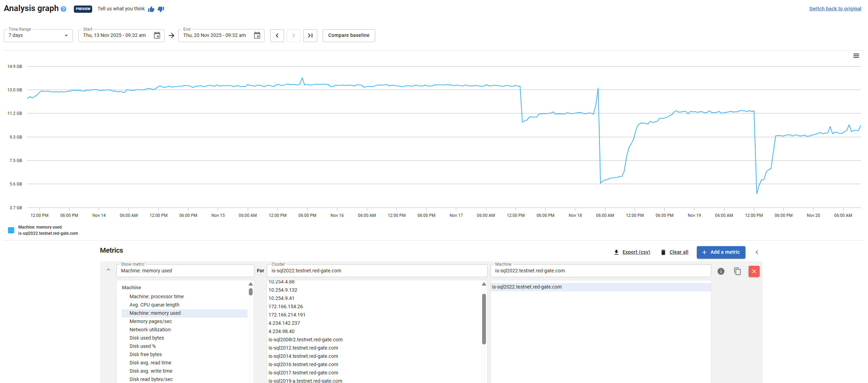Viewport: 868px width, 383px height.
Task: Click the Cluster input field
Action: (x=377, y=271)
